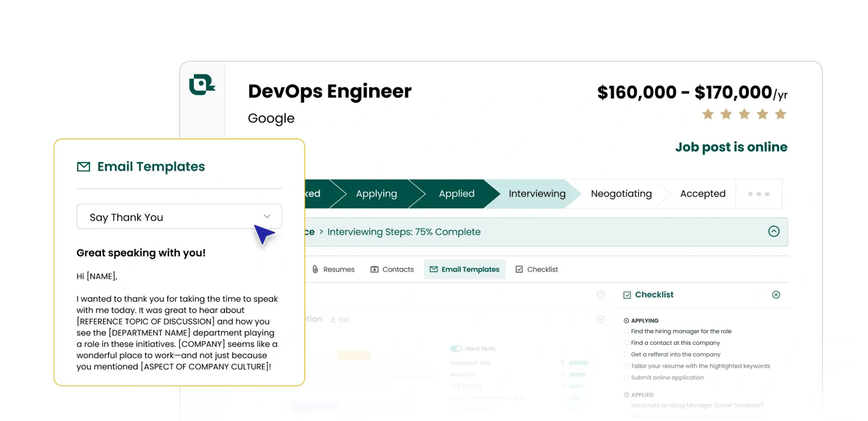Check 'Submit online application' item
The height and width of the screenshot is (421, 868).
coord(627,378)
